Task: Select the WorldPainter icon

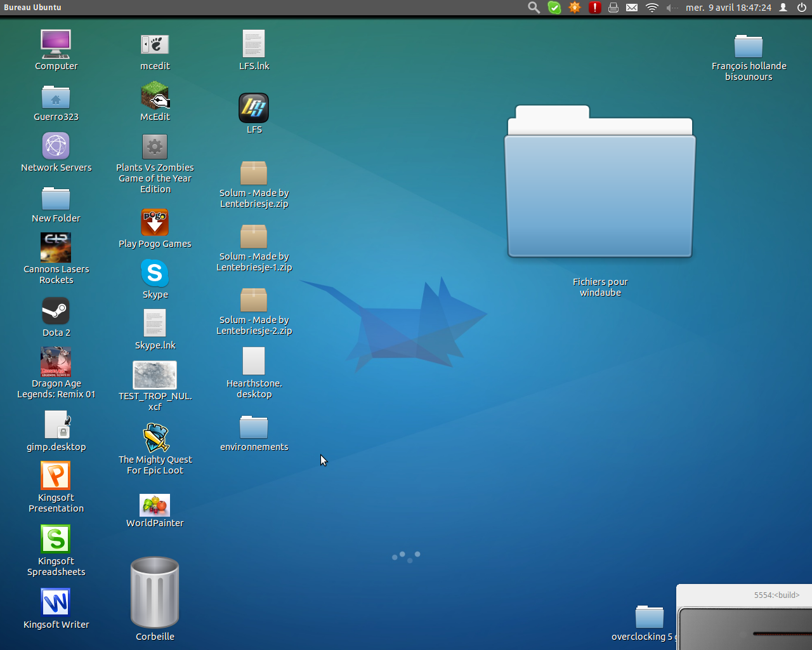Action: click(x=155, y=505)
